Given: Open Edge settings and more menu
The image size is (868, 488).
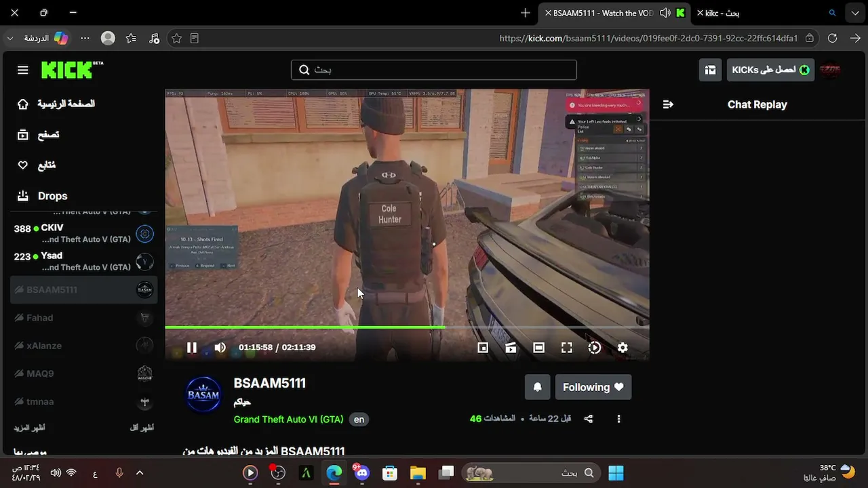Looking at the screenshot, I should click(x=85, y=39).
